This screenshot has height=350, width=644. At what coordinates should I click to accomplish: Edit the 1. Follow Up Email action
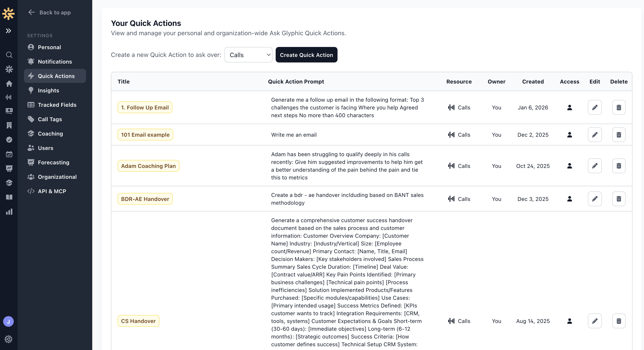595,107
